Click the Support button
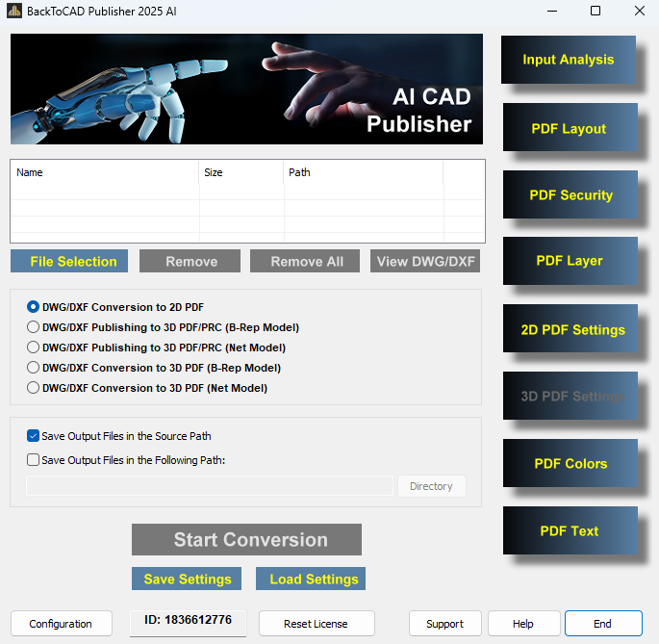Screen dimensions: 659x644 click(x=445, y=624)
